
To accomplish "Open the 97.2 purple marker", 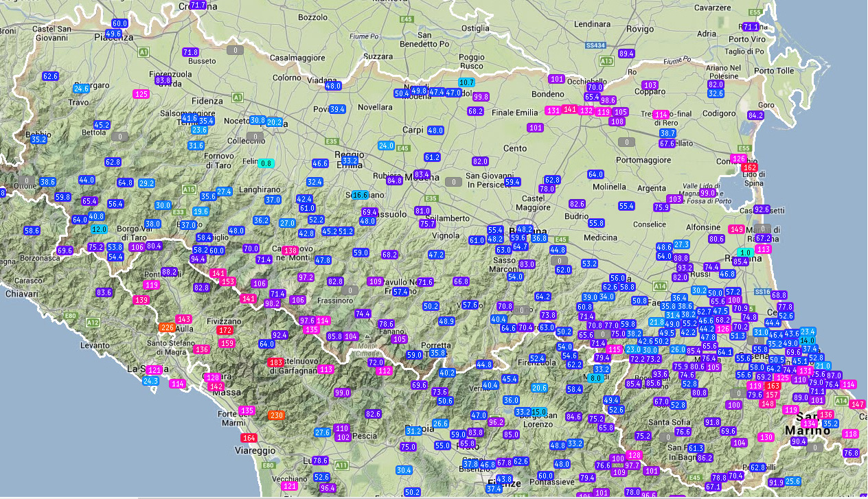I will pos(306,277).
